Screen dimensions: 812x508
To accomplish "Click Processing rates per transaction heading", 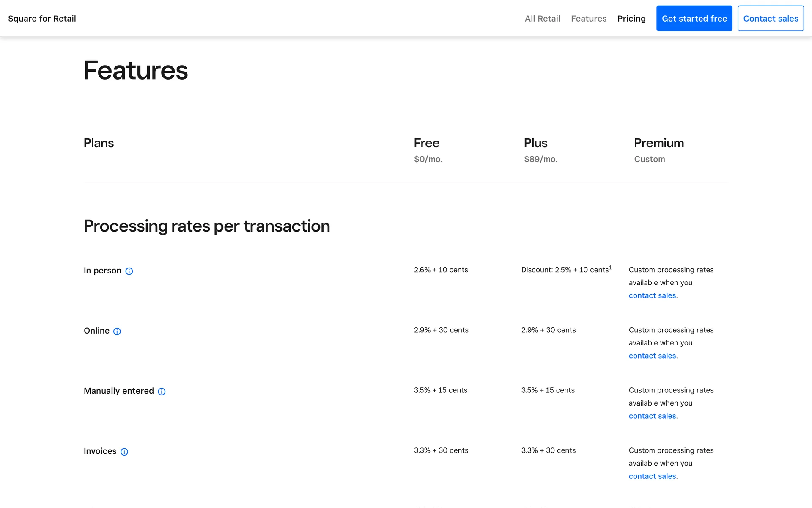I will pos(206,226).
